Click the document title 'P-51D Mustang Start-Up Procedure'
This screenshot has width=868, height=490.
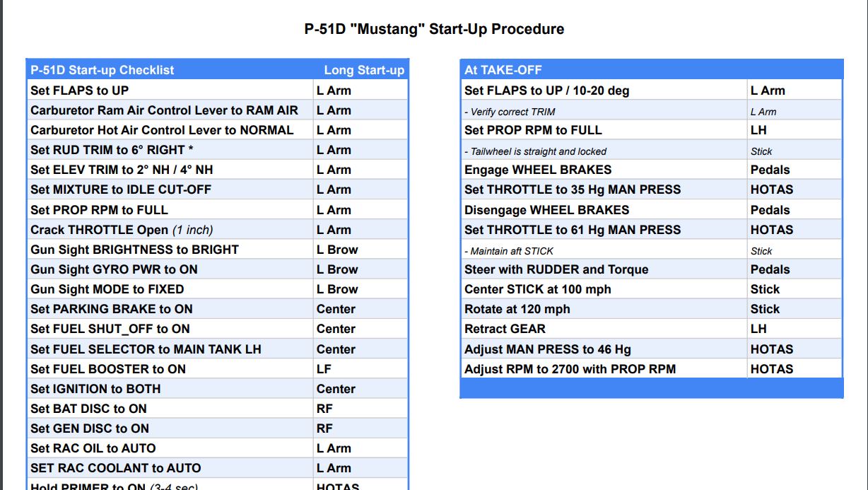434,29
